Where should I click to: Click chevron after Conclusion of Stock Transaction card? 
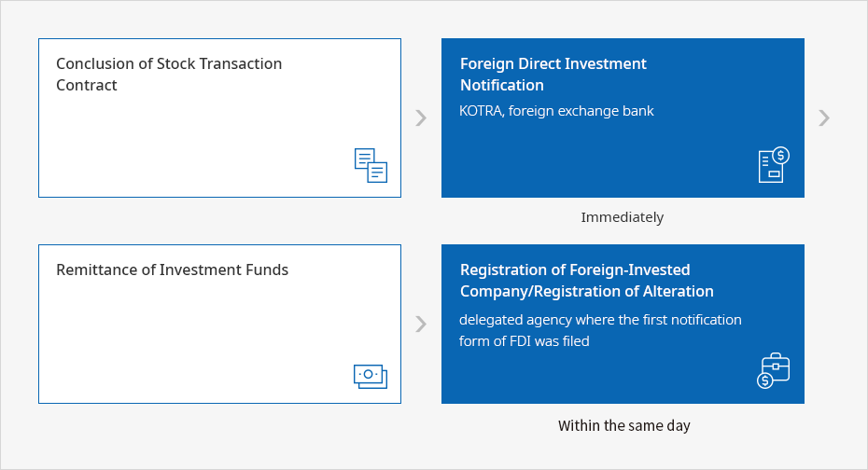421,117
